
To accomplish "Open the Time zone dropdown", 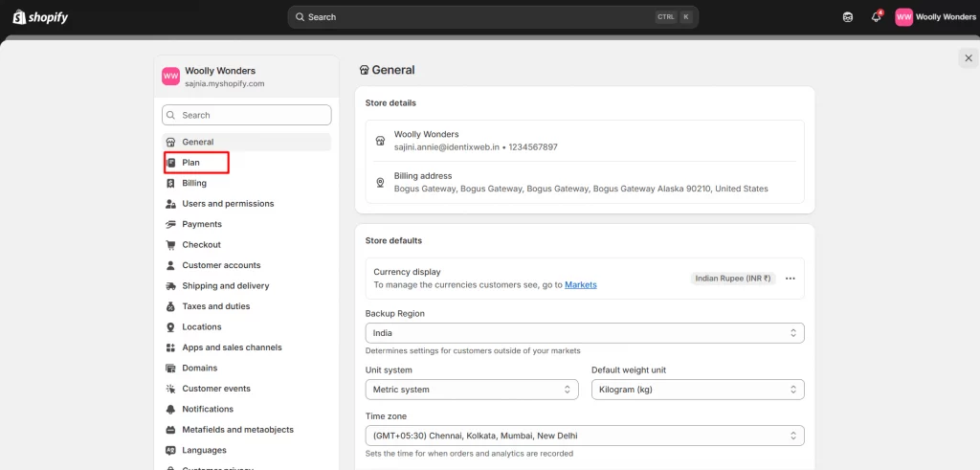I will coord(585,436).
